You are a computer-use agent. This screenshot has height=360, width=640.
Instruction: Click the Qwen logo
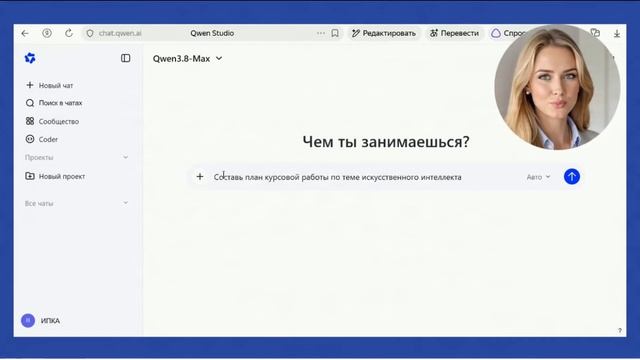click(x=30, y=58)
